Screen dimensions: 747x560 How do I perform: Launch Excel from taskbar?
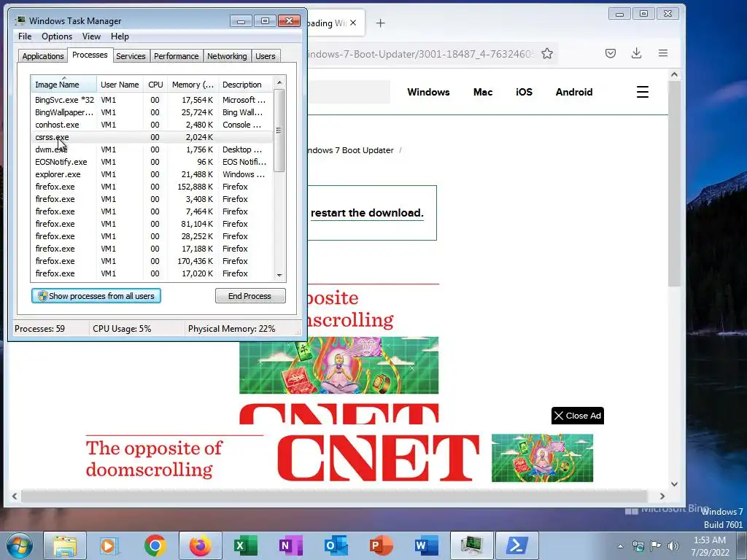point(245,545)
